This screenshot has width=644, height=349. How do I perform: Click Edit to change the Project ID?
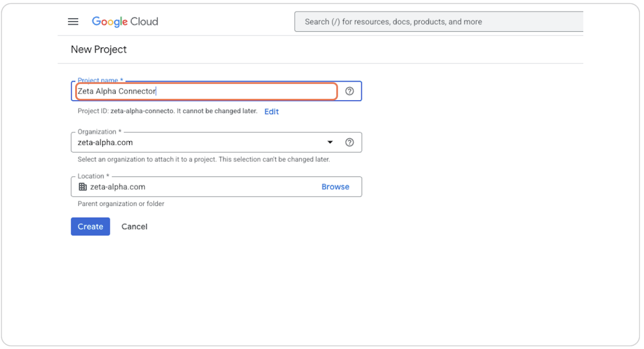pyautogui.click(x=271, y=111)
